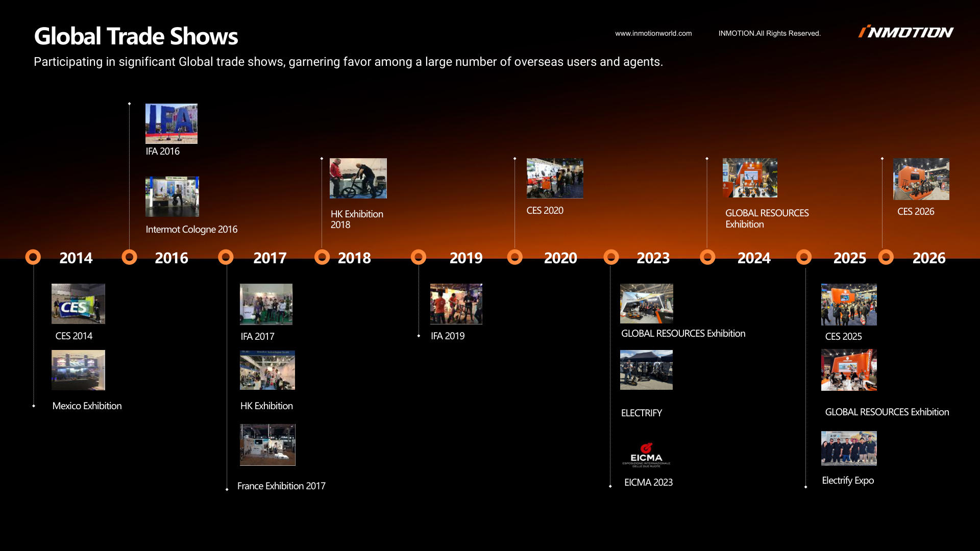Click the "Intermot Cologne 2016" caption
This screenshot has height=551, width=980.
tap(191, 230)
